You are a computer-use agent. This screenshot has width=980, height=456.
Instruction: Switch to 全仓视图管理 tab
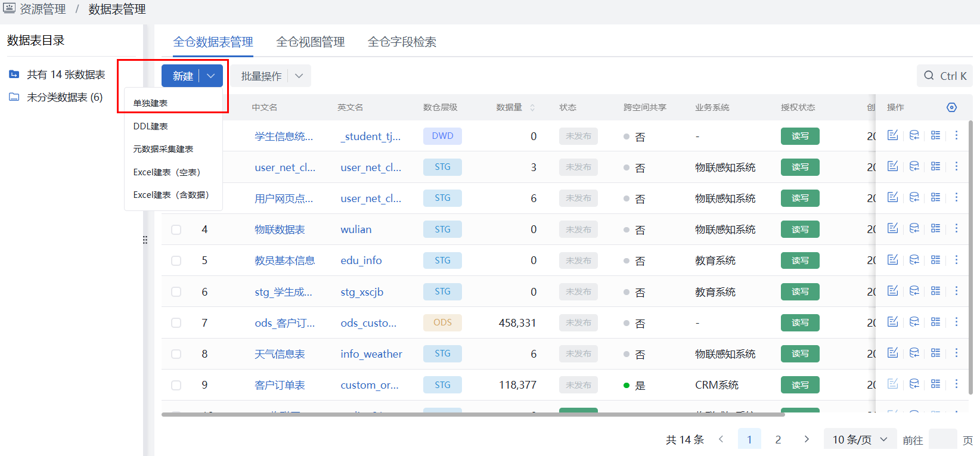click(311, 42)
